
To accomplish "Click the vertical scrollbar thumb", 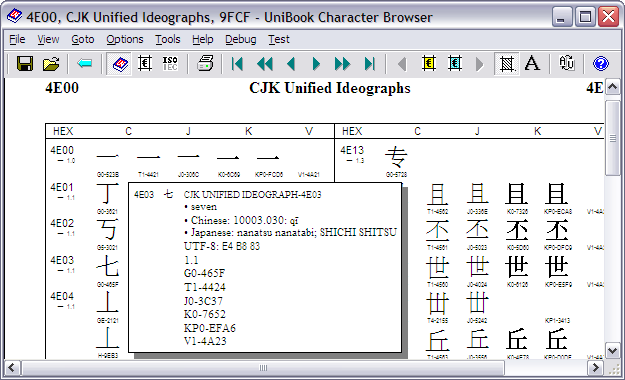I will coord(613,138).
